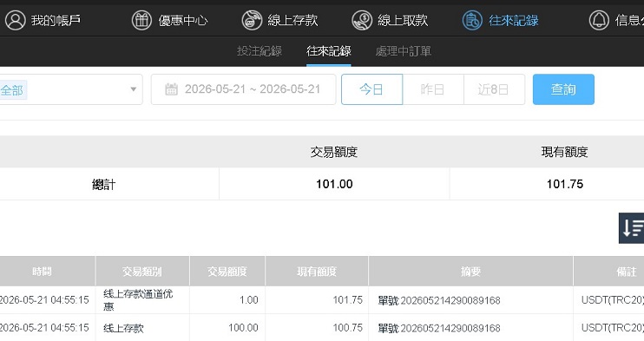Image resolution: width=644 pixels, height=341 pixels.
Task: Expand the 全部 category dropdown arrow
Action: [x=133, y=89]
